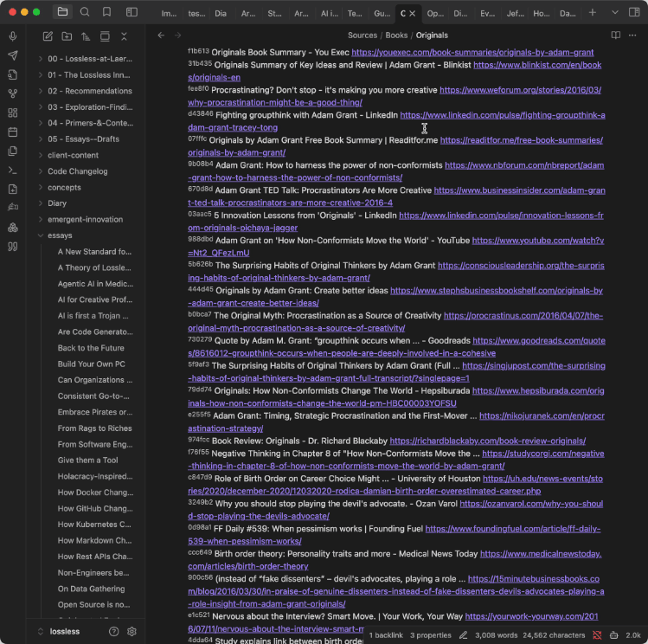Switch to Gu... tab
Screen dimensions: 648x644
(382, 13)
